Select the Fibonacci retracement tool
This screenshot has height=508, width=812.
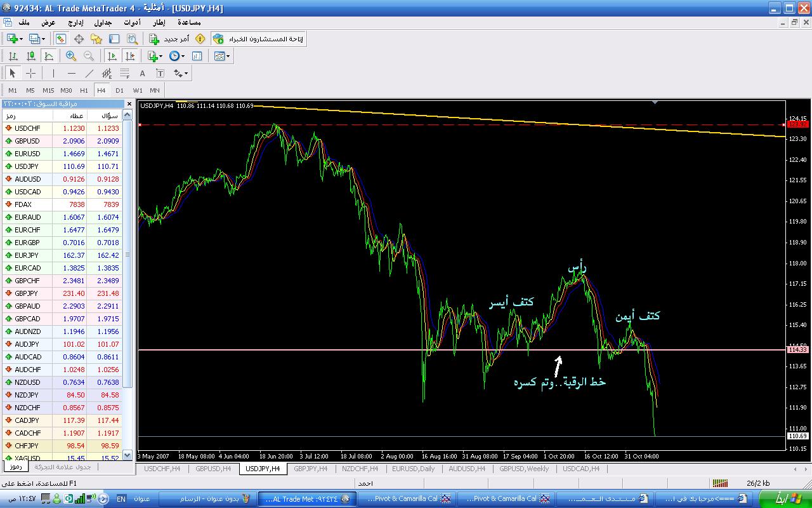(125, 73)
